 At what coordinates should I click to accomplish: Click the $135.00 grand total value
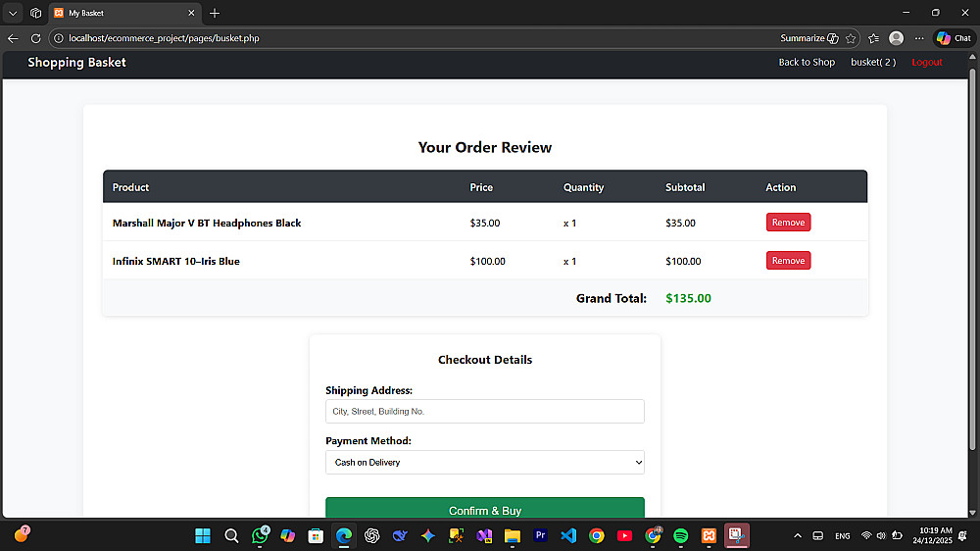pos(688,298)
